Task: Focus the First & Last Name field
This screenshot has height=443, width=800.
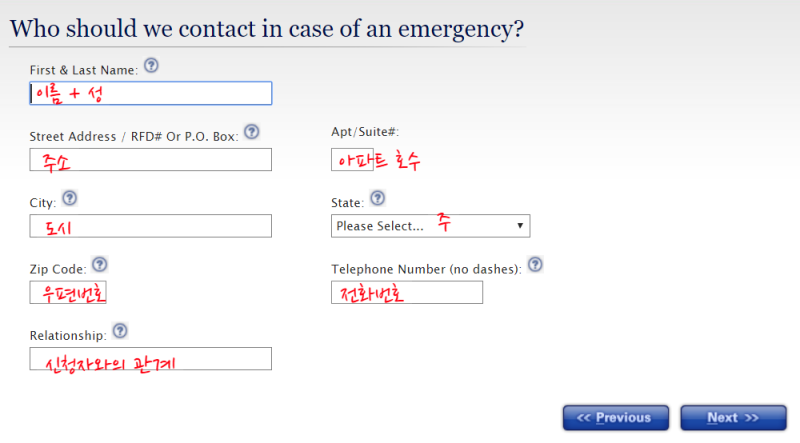Action: pyautogui.click(x=151, y=93)
